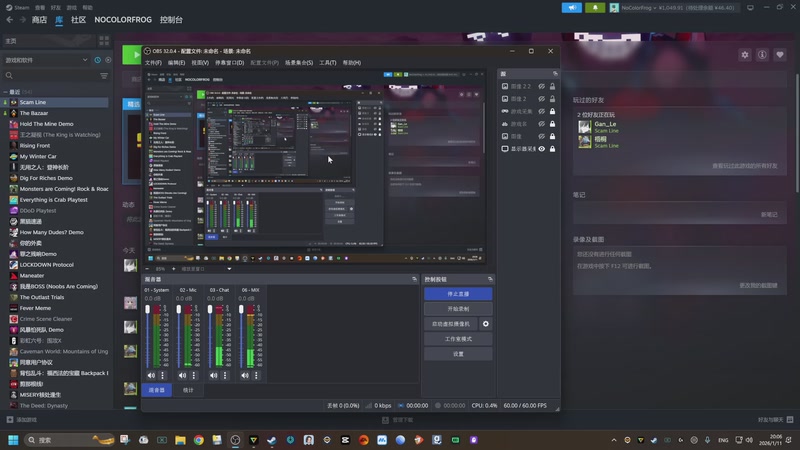Unlock the 显示器采集 source
Viewport: 800px width, 450px height.
coord(552,149)
